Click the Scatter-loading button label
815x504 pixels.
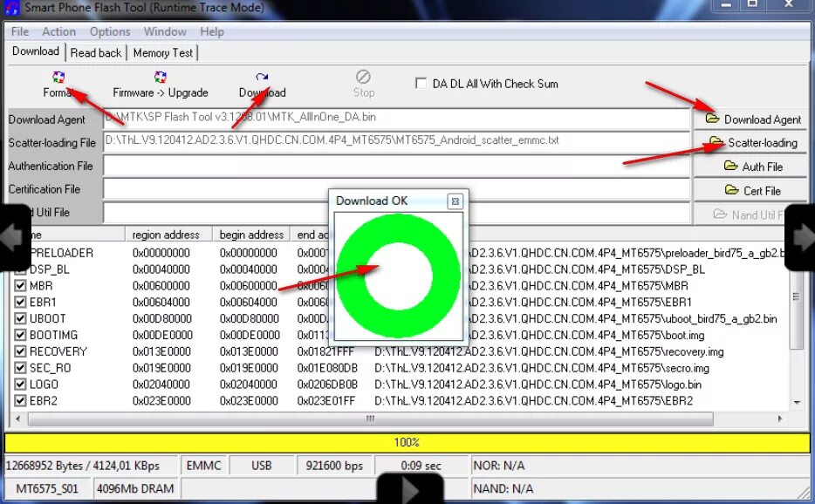click(x=763, y=143)
